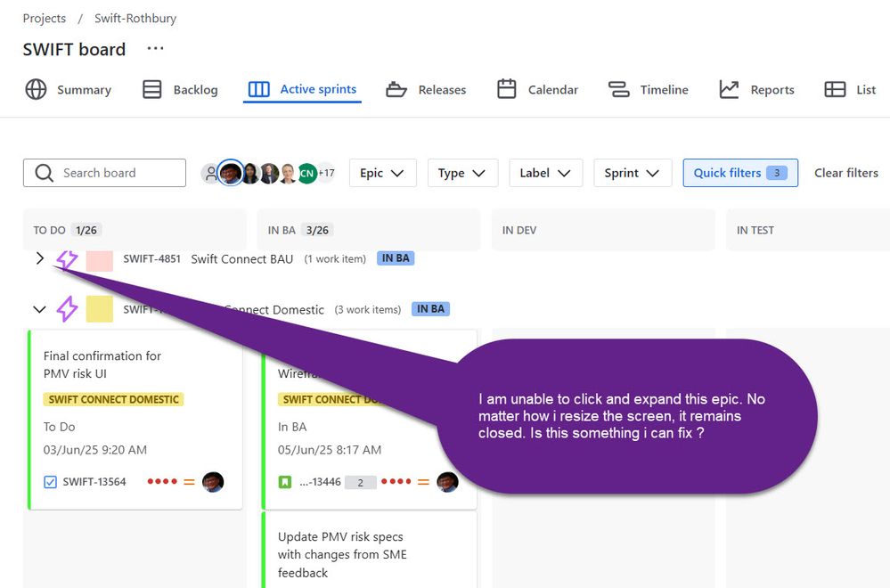Image resolution: width=890 pixels, height=588 pixels.
Task: Click the priority equals icon on ...-13446
Action: coord(423,482)
